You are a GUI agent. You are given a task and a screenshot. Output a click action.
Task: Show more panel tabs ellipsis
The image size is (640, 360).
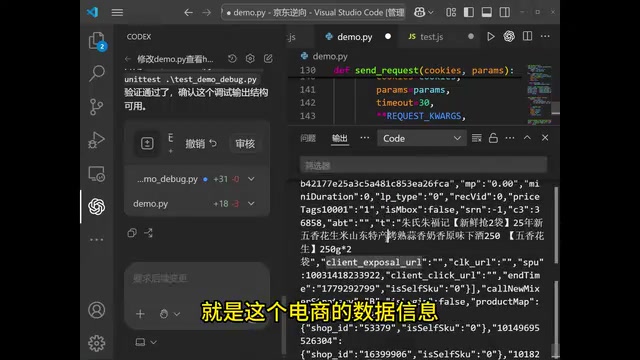point(364,138)
